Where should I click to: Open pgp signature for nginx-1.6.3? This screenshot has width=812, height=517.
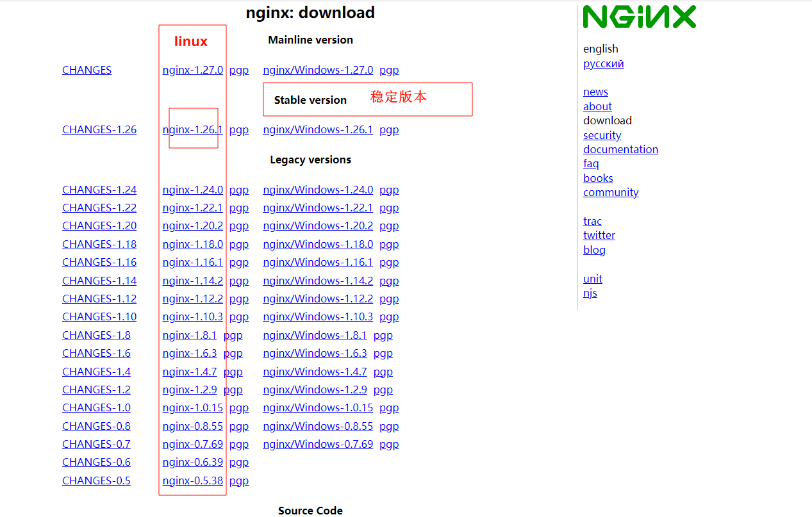click(233, 354)
